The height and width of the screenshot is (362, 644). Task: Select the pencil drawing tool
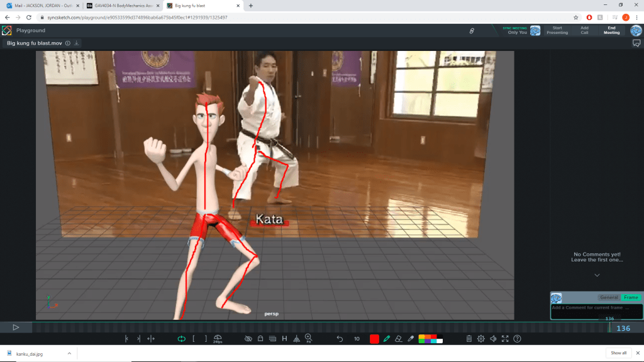(x=387, y=339)
